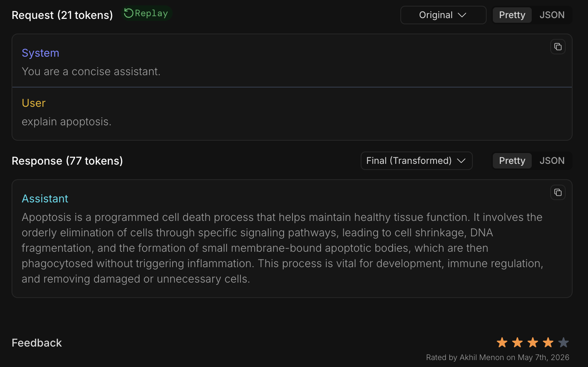Image resolution: width=588 pixels, height=367 pixels.
Task: Click the Assistant role heading
Action: point(45,199)
